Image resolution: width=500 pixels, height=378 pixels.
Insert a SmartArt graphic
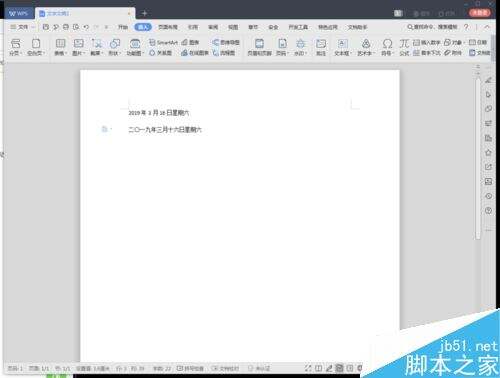coord(163,42)
